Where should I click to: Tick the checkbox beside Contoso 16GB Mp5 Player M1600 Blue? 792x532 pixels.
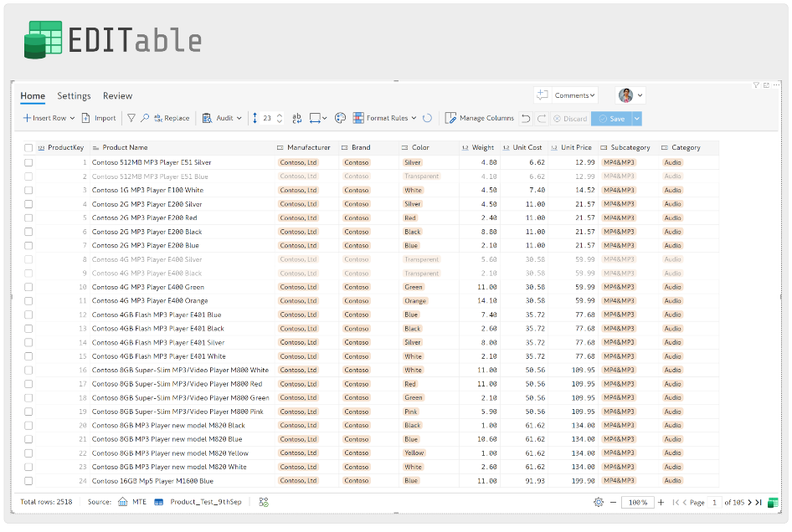28,480
